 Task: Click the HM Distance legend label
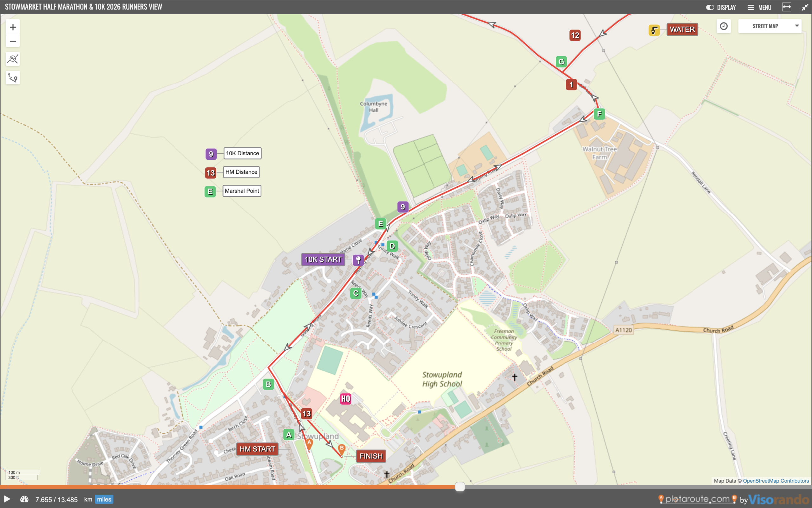tap(241, 172)
